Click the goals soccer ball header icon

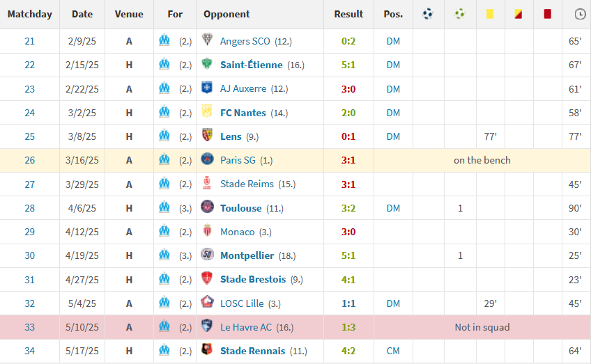pos(428,15)
